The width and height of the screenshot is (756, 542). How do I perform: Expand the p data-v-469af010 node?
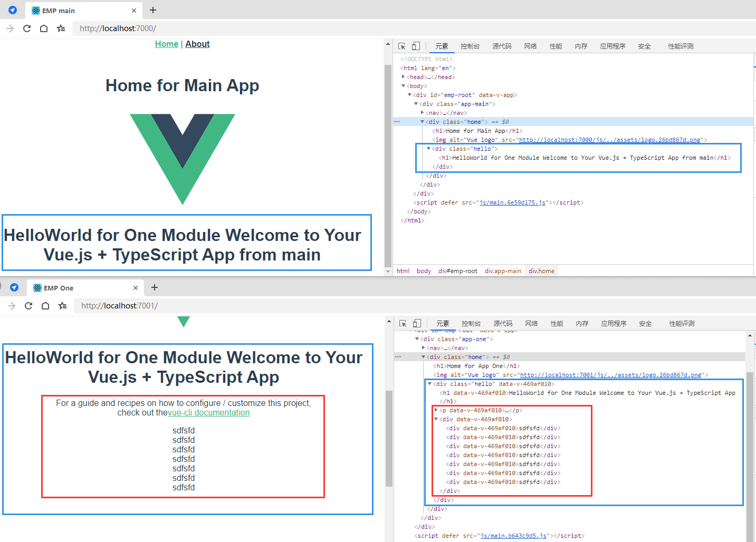(436, 410)
